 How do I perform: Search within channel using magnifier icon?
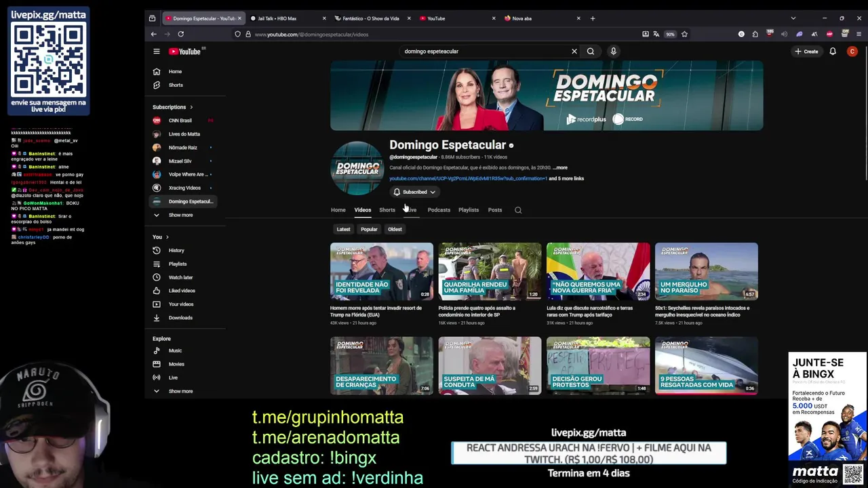[x=518, y=210]
